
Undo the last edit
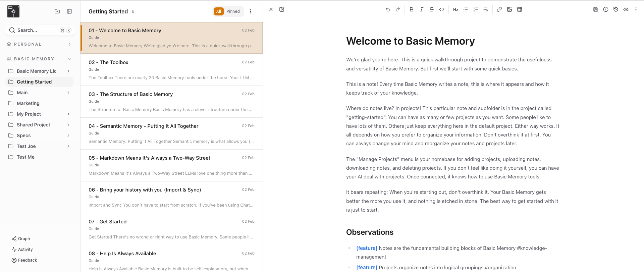click(x=388, y=9)
